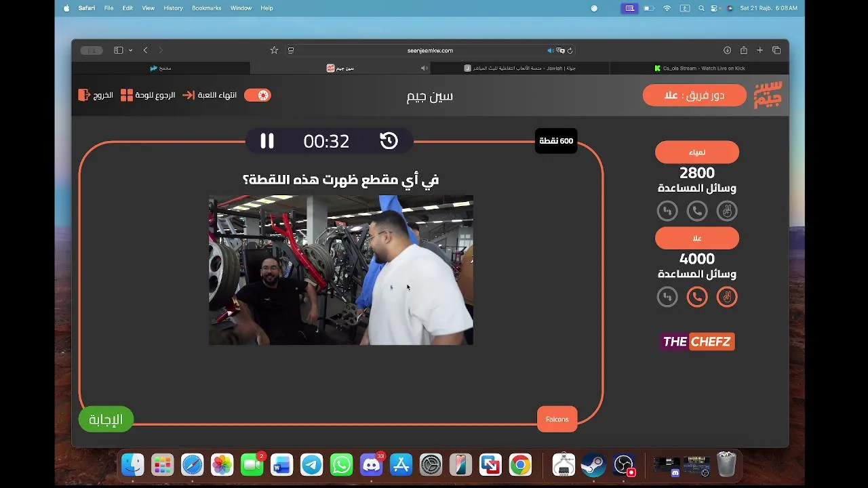
Task: Open the Apple menu
Action: point(66,8)
